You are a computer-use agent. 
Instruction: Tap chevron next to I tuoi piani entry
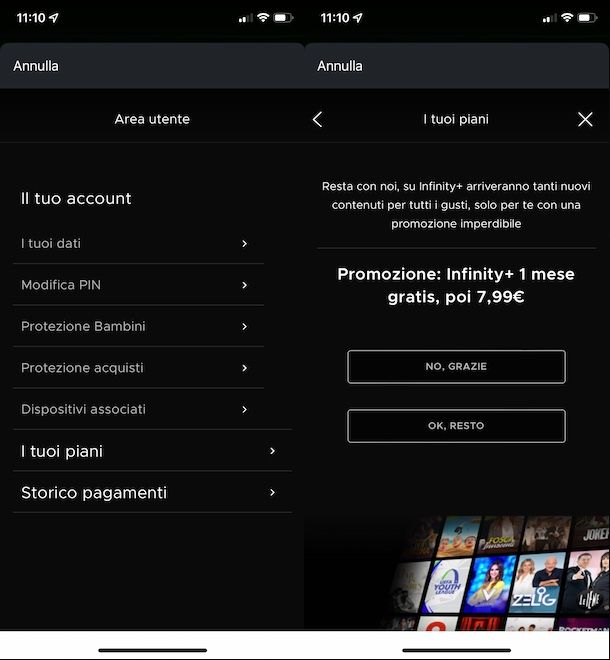272,451
